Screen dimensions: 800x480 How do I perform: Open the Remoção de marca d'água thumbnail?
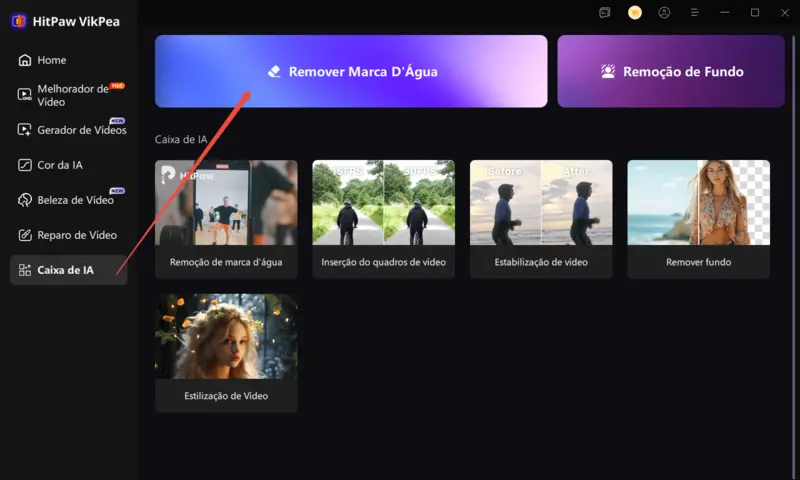[226, 203]
